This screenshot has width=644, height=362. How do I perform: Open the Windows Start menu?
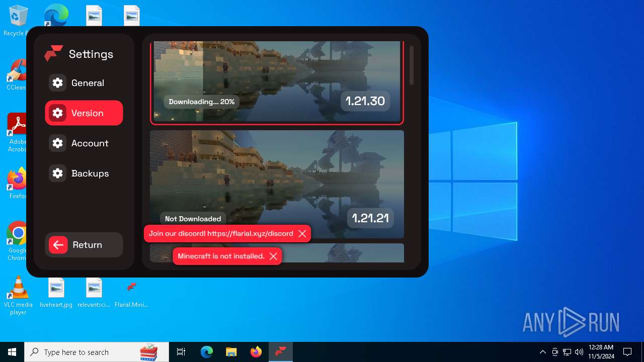(x=12, y=352)
